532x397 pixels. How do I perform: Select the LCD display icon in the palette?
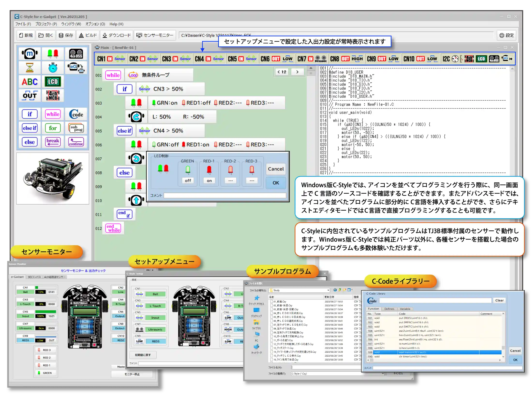click(53, 82)
